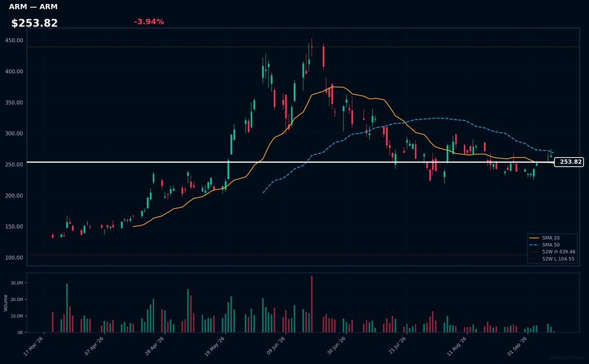Click the 11 Aug '26 date label
Image resolution: width=589 pixels, height=364 pixels.
[x=456, y=345]
